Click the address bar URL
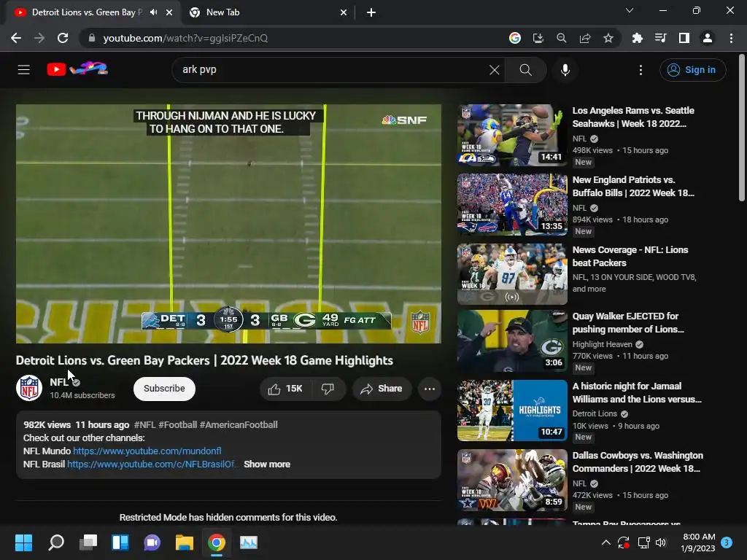 coord(185,38)
